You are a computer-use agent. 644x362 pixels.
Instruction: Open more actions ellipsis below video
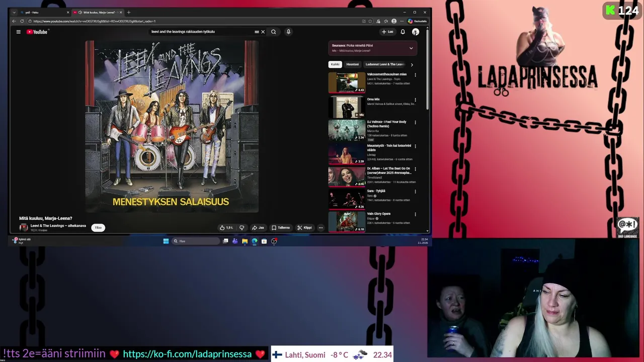[320, 228]
